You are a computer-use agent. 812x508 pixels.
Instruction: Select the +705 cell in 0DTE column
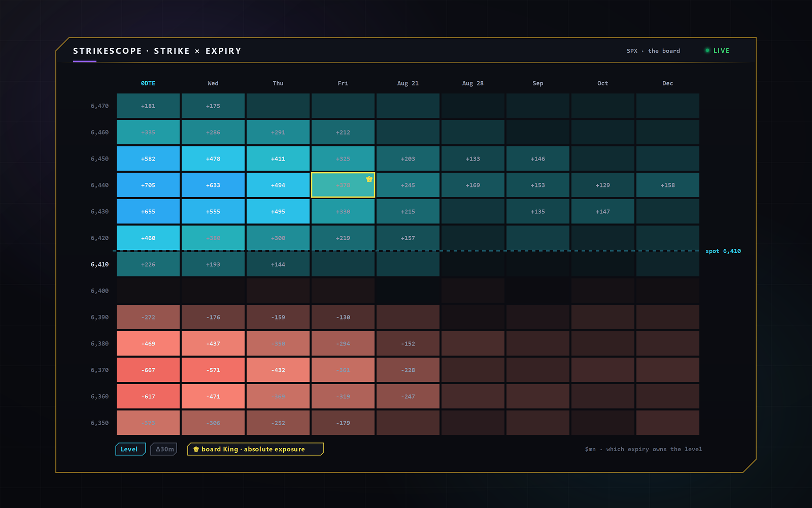148,185
